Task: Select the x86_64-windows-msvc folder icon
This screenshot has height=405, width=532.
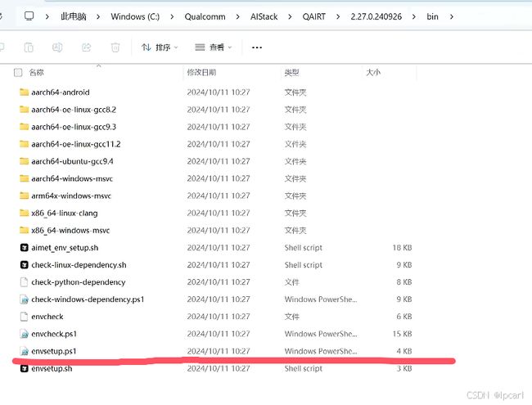Action: click(24, 230)
